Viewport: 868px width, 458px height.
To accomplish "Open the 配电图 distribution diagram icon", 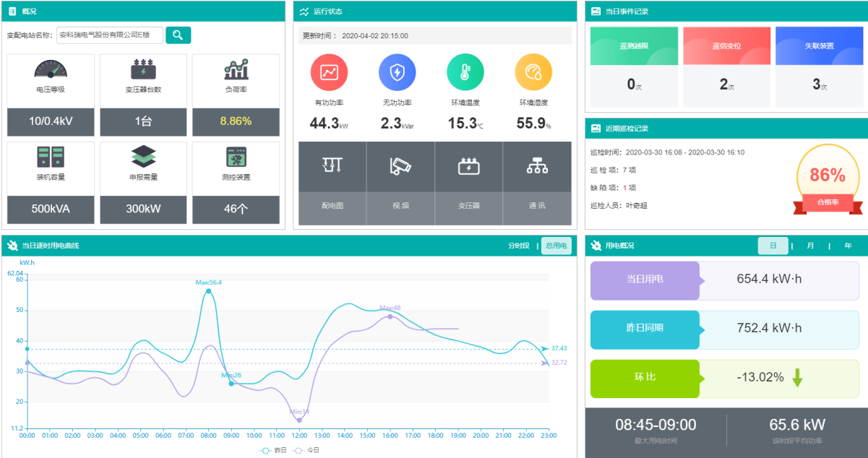I will 332,167.
